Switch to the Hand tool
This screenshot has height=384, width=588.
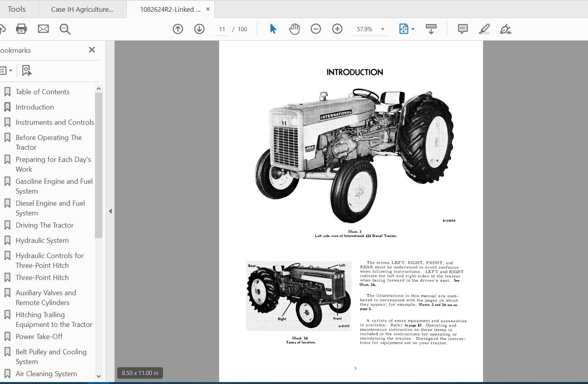294,29
